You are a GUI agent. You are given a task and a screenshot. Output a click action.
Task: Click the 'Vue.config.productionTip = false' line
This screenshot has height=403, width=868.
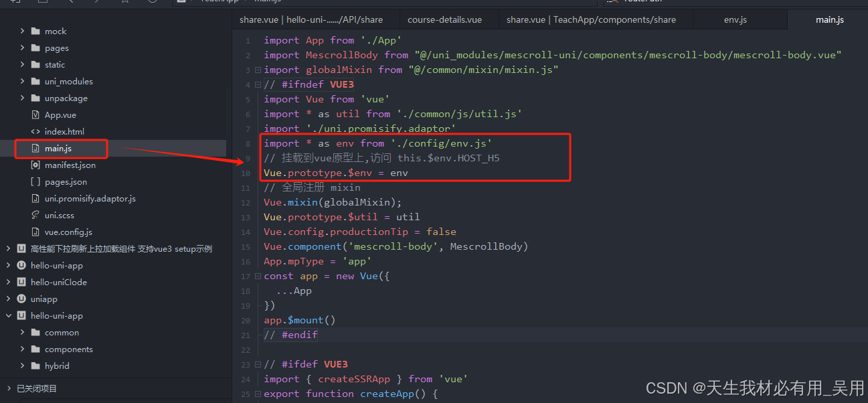[x=360, y=232]
